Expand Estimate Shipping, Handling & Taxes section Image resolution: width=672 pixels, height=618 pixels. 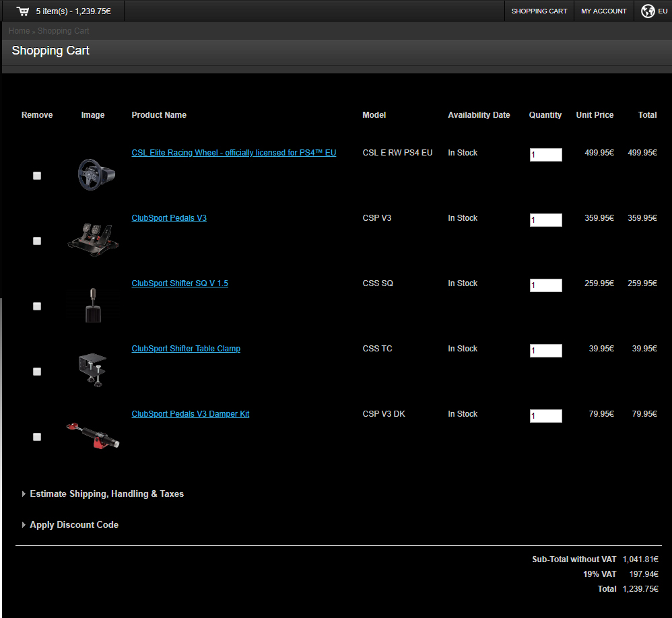pos(106,494)
